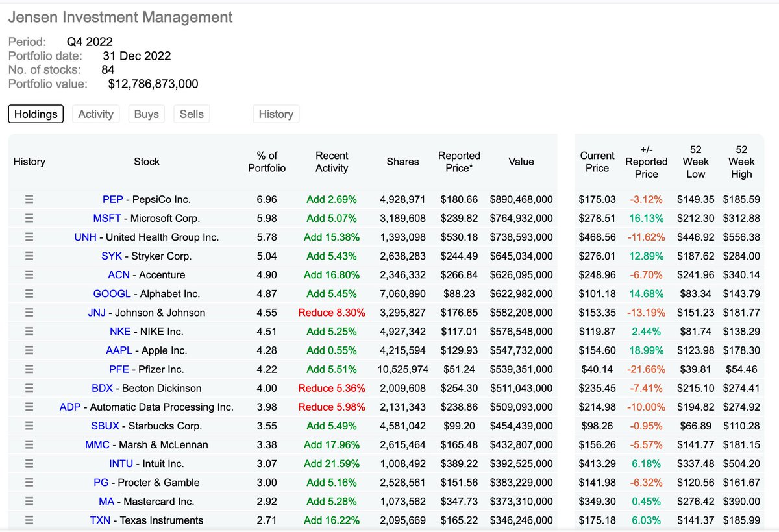Click the 'Jensen Investment Management' heading
The height and width of the screenshot is (532, 779).
pos(121,18)
